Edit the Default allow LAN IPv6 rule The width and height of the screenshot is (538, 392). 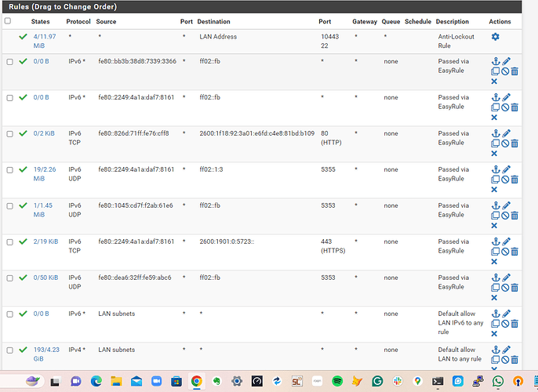tap(506, 314)
